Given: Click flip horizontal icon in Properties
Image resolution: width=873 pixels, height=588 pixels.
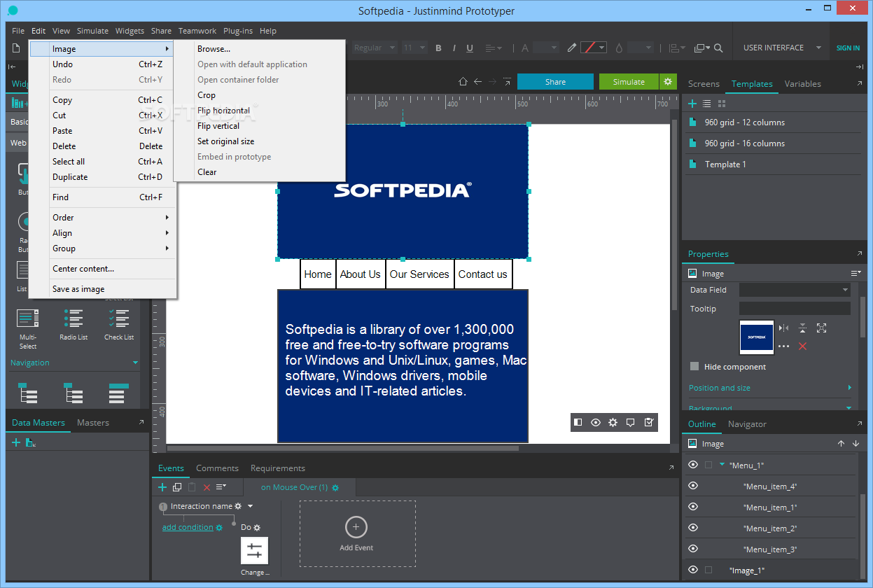Looking at the screenshot, I should point(783,328).
